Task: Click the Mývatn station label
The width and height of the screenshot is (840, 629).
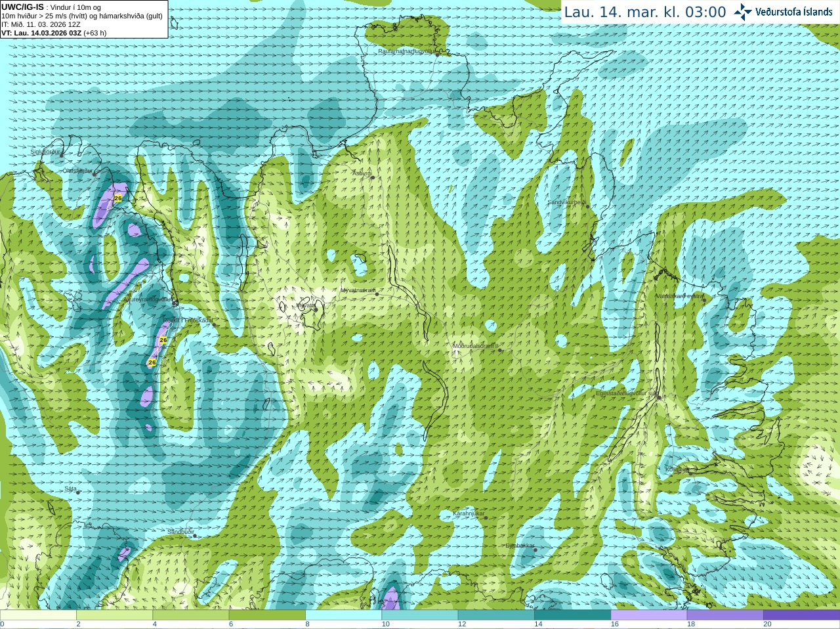Action: 306,305
